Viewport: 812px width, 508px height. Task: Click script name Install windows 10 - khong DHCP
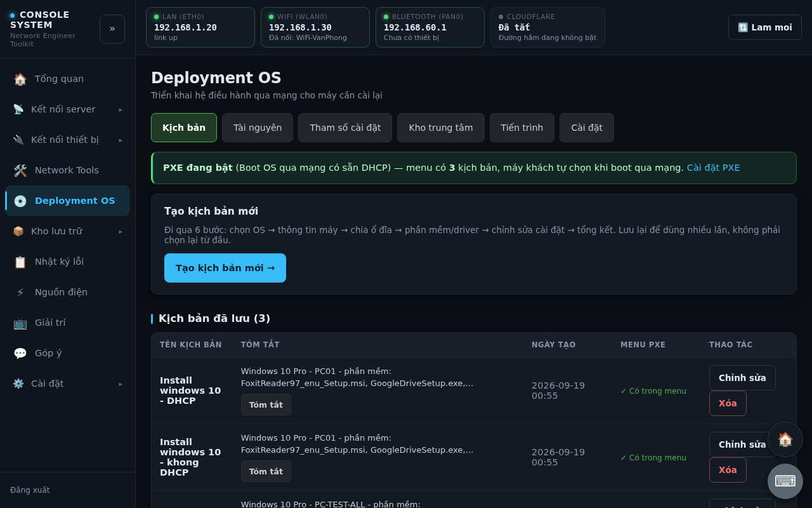(190, 457)
